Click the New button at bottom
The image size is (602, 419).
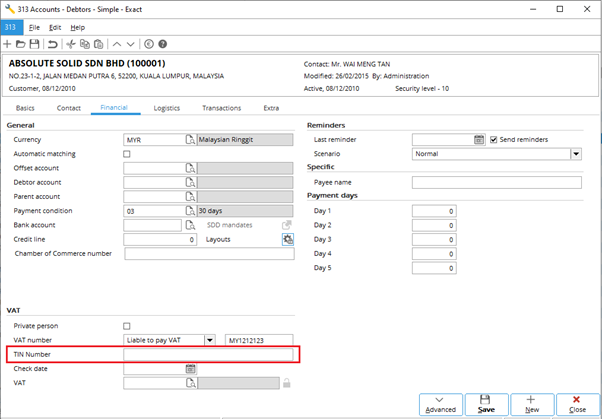[x=532, y=404]
